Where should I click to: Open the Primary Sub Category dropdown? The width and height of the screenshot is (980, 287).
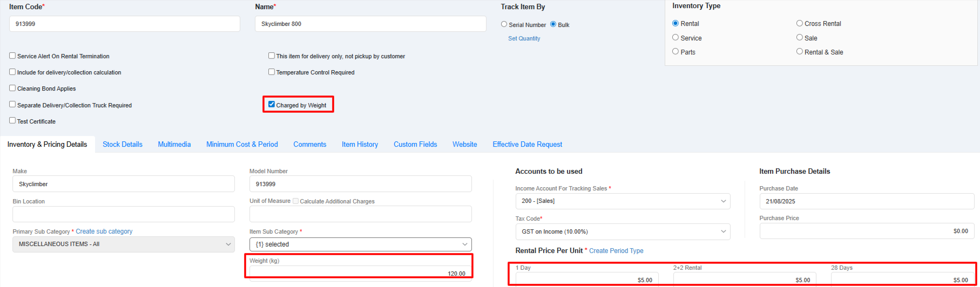tap(123, 244)
